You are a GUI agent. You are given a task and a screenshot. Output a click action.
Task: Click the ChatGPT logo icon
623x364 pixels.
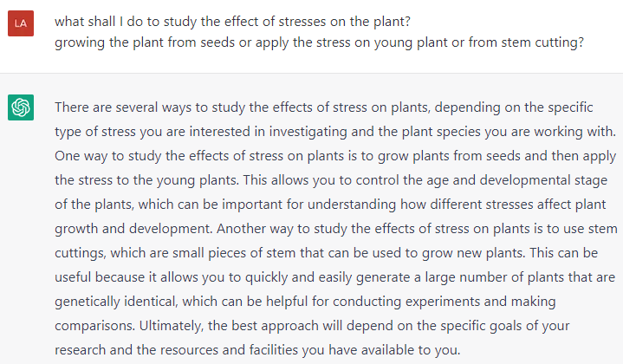click(21, 107)
